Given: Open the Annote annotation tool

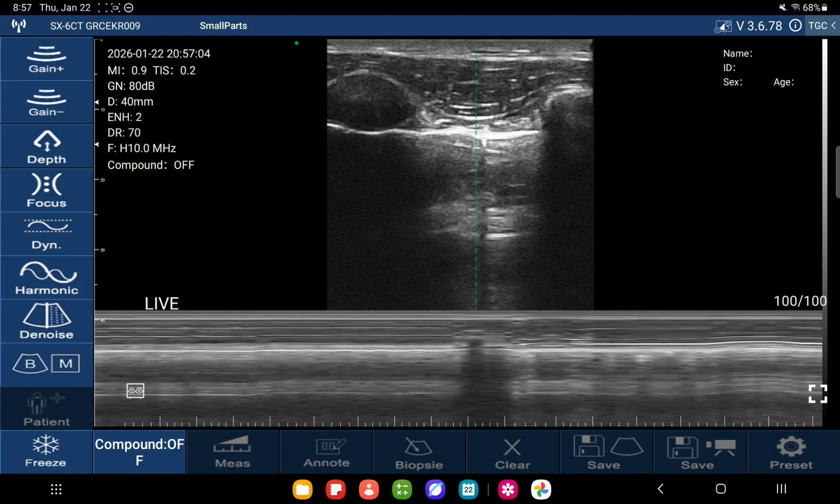Looking at the screenshot, I should [x=326, y=452].
